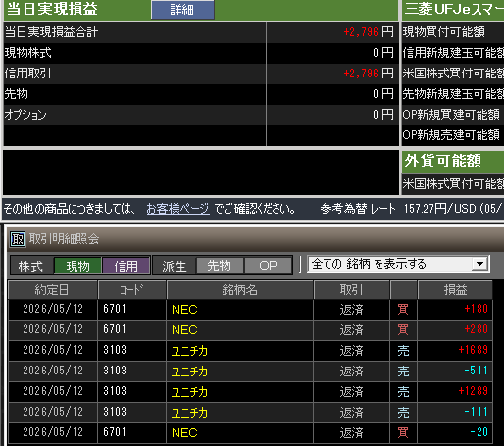
Task: Click the 現物株式 row label
Action: 28,53
